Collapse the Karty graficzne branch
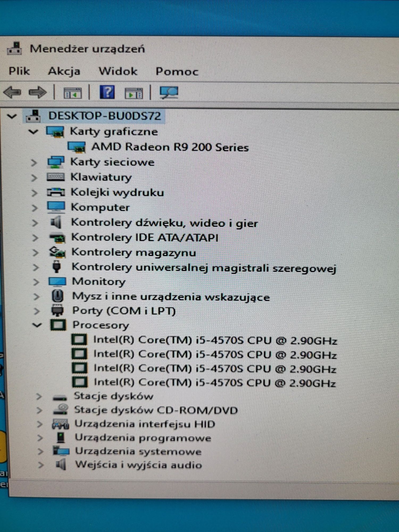 click(x=33, y=131)
